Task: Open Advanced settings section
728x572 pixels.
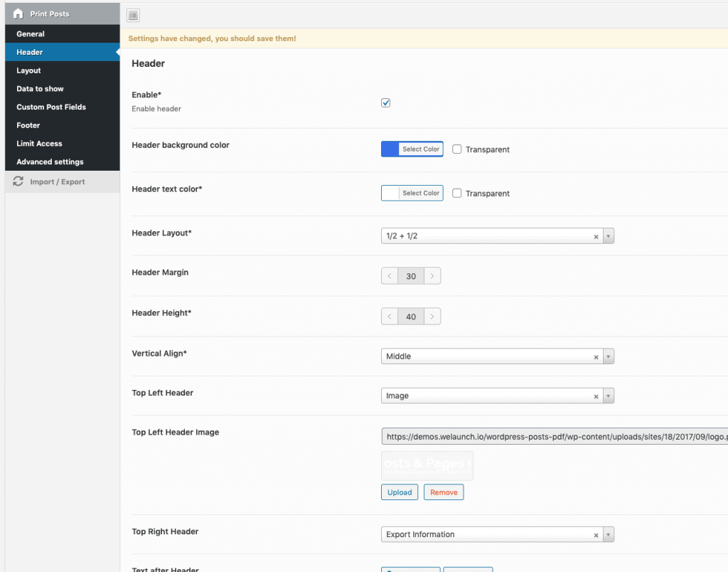Action: pyautogui.click(x=63, y=161)
